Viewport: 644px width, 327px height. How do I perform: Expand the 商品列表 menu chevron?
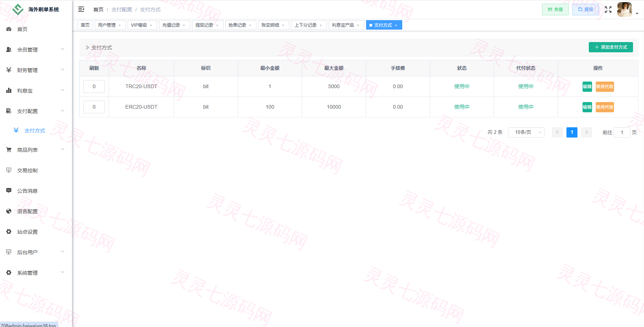click(x=63, y=149)
